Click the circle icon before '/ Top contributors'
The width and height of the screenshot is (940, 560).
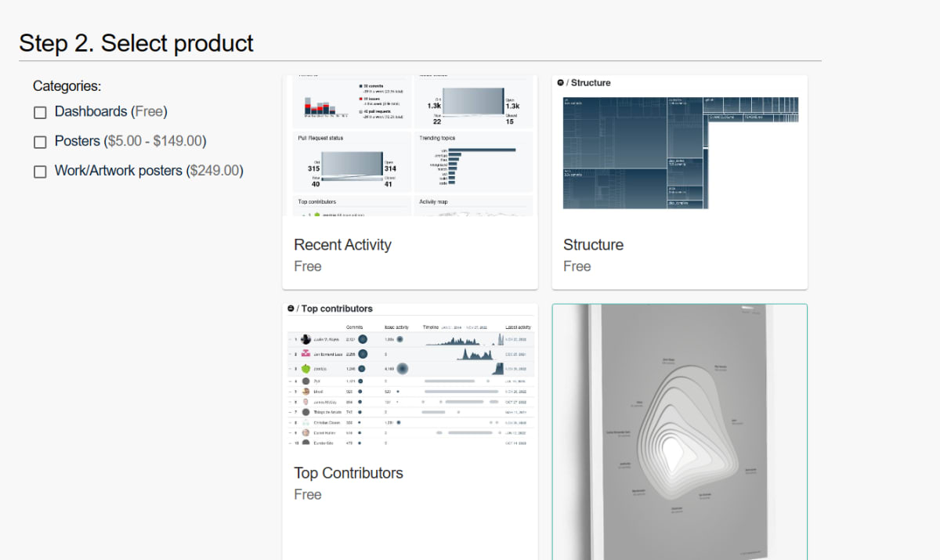point(291,309)
